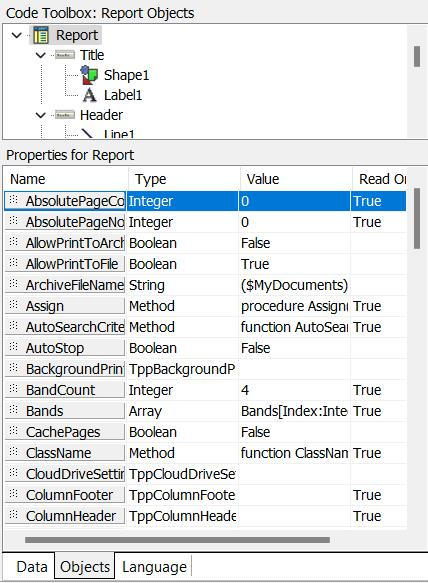Click the grip icon beside AllowPrintToFile property

[x=13, y=263]
